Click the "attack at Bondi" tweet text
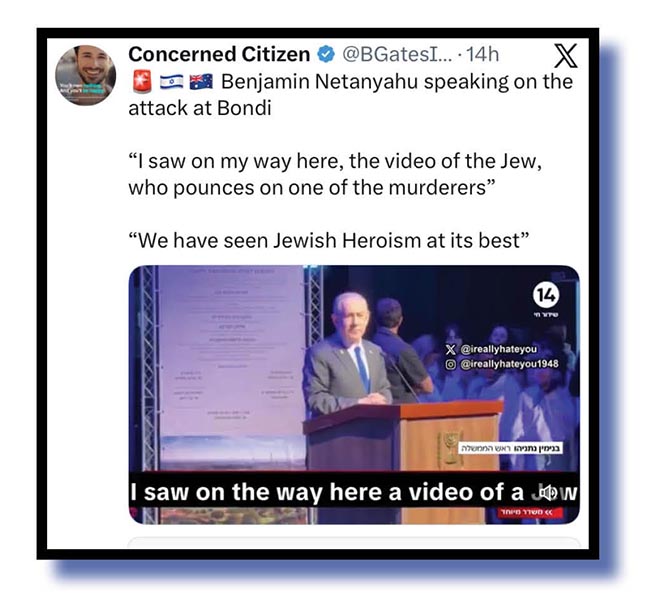This screenshot has width=652, height=607. (x=200, y=109)
